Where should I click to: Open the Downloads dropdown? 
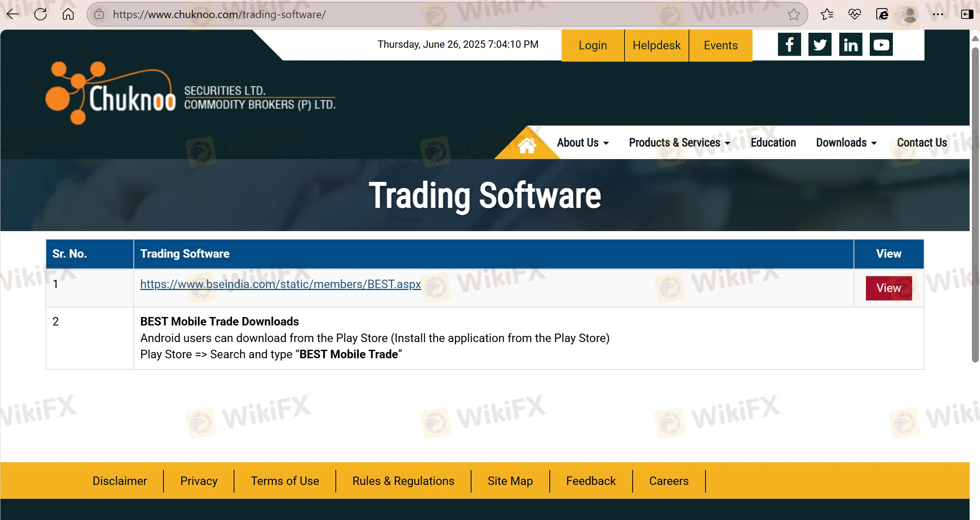[x=845, y=143]
